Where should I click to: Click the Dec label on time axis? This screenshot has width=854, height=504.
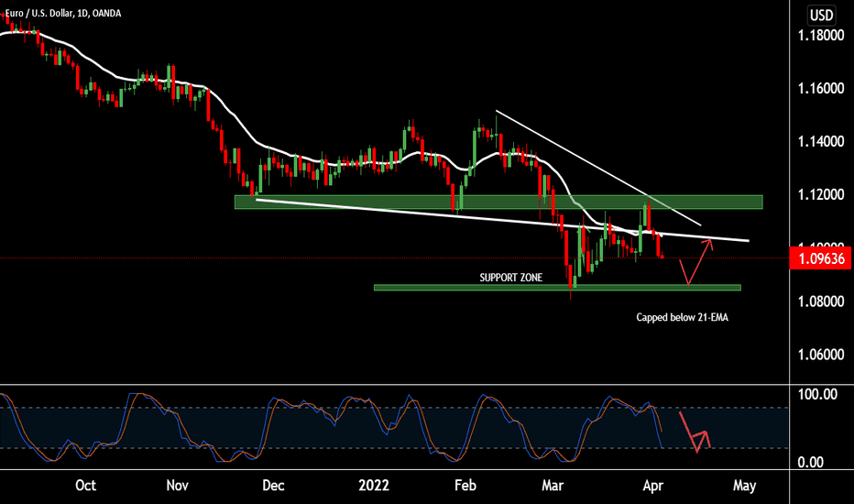click(x=273, y=486)
